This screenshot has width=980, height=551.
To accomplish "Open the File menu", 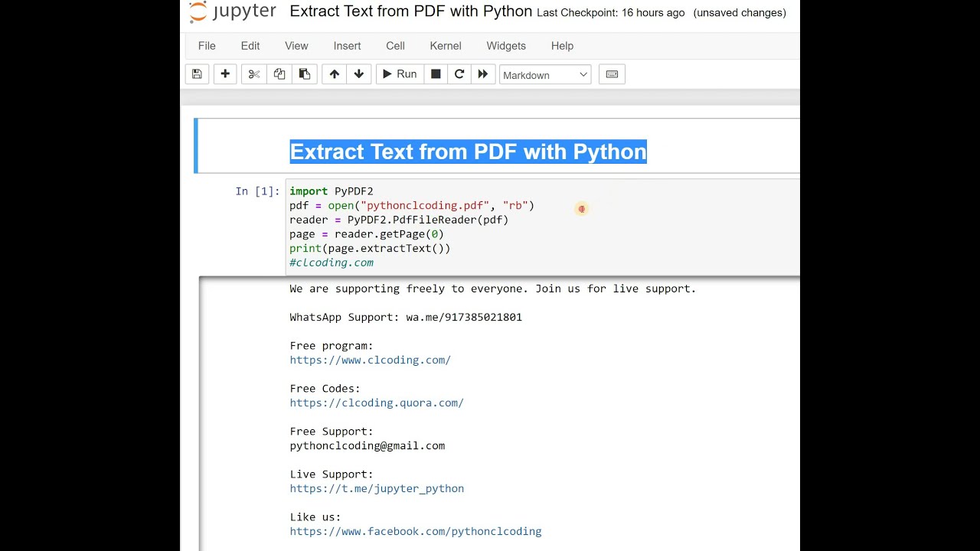I will (x=207, y=46).
